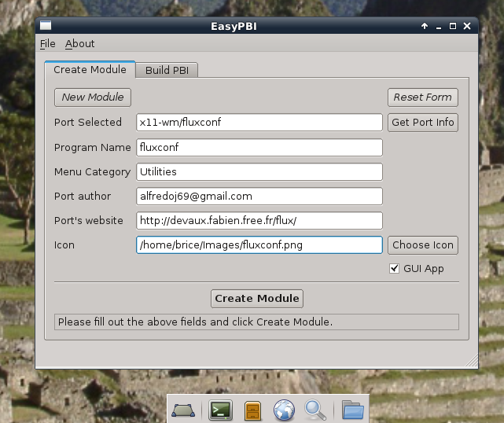
Task: Click Get Port Info button
Action: (422, 122)
